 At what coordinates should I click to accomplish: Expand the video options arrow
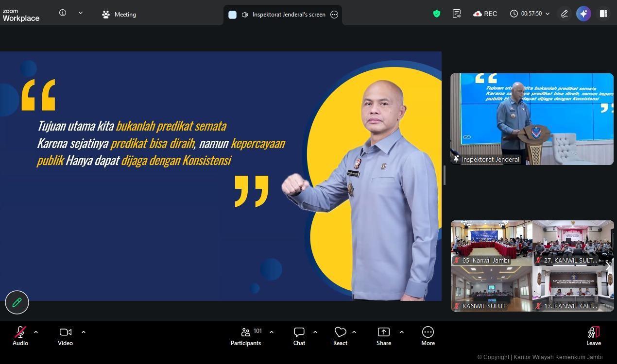84,332
